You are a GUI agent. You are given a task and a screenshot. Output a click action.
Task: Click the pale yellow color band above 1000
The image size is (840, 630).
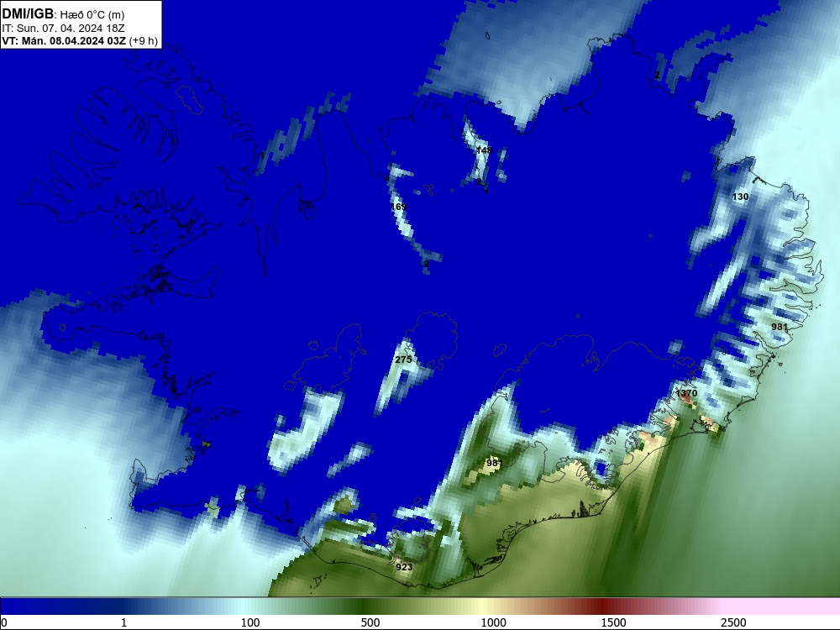(x=482, y=606)
